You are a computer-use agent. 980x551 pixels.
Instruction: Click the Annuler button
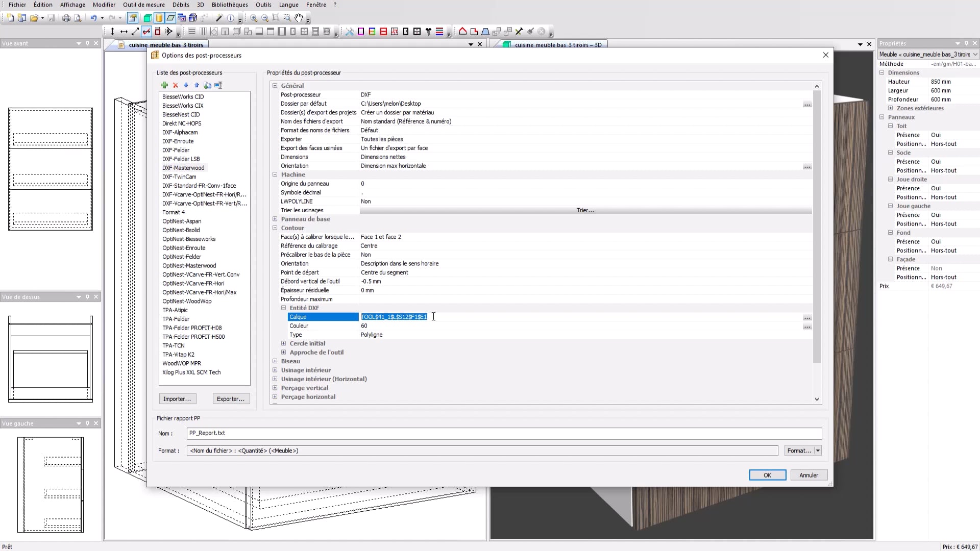808,475
